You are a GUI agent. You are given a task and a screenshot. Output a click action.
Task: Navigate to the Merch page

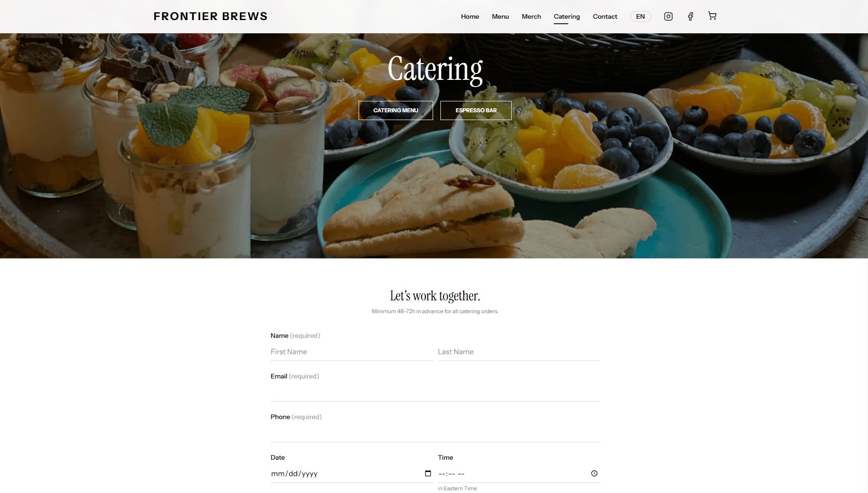531,16
